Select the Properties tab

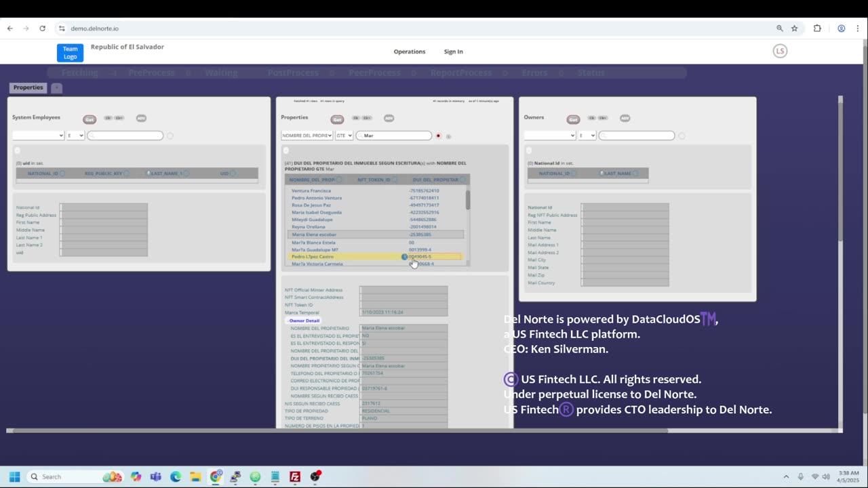click(28, 87)
